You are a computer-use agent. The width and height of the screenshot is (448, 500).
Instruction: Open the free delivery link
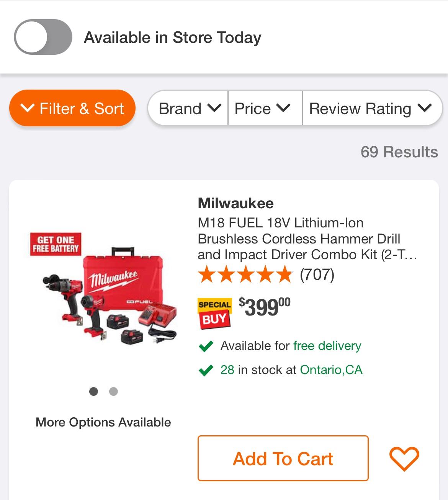click(x=327, y=346)
